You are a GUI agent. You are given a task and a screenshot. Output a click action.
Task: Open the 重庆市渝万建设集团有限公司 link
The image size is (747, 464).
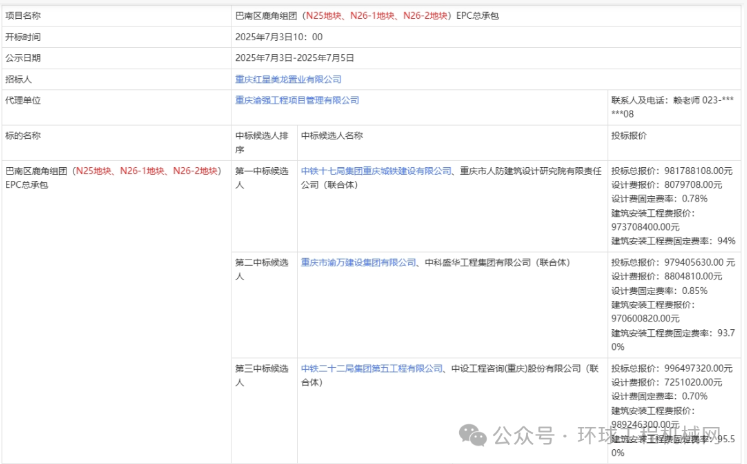point(358,262)
